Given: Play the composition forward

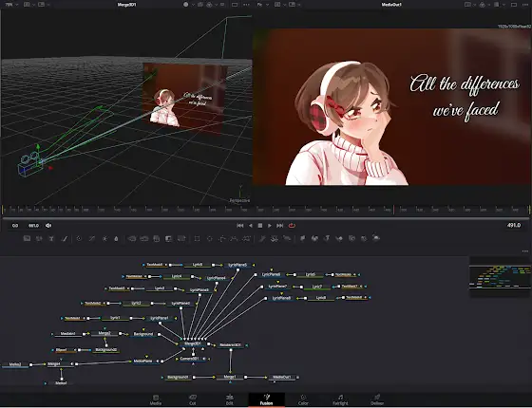Looking at the screenshot, I should pyautogui.click(x=270, y=226).
